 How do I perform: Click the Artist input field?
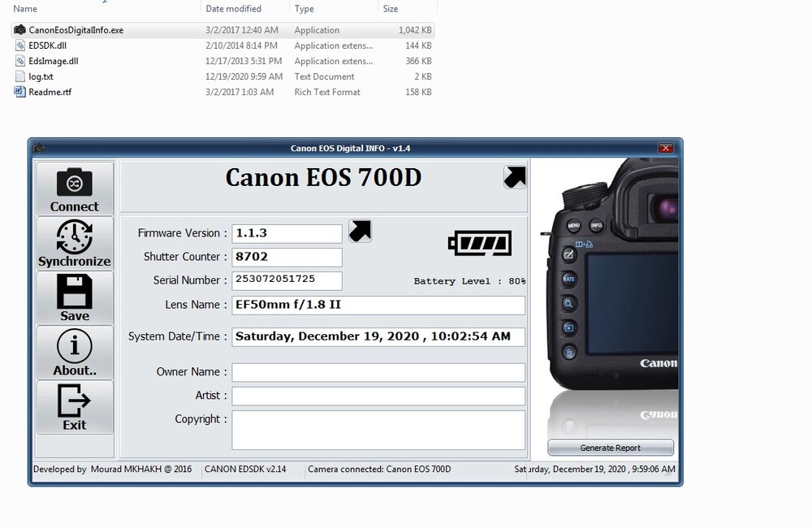[x=378, y=396]
